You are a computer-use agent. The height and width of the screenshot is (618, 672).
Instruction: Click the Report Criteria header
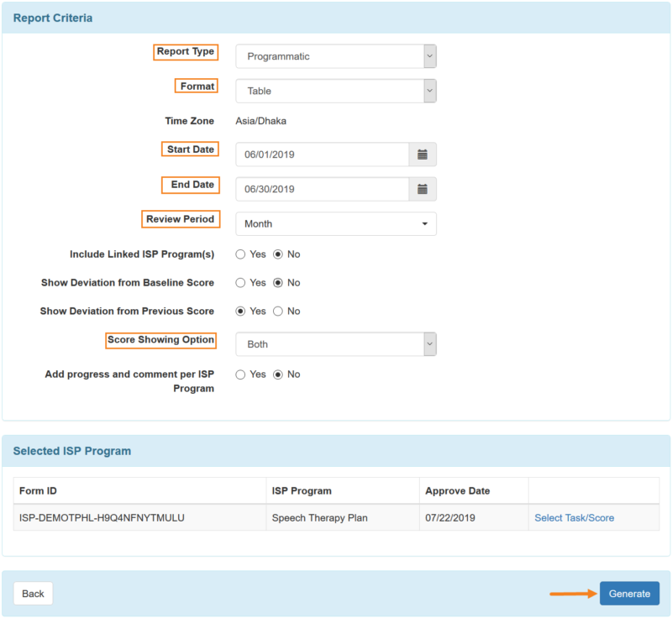(55, 17)
